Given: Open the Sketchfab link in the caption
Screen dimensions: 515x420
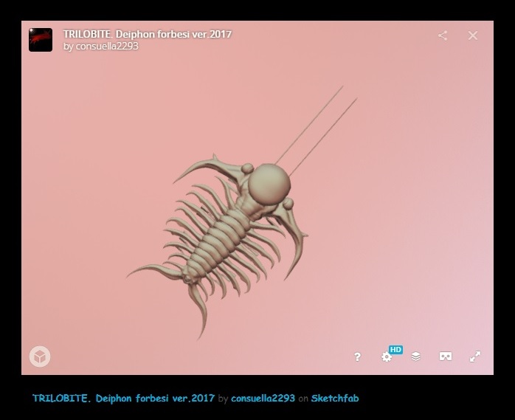Looking at the screenshot, I should pyautogui.click(x=335, y=399).
